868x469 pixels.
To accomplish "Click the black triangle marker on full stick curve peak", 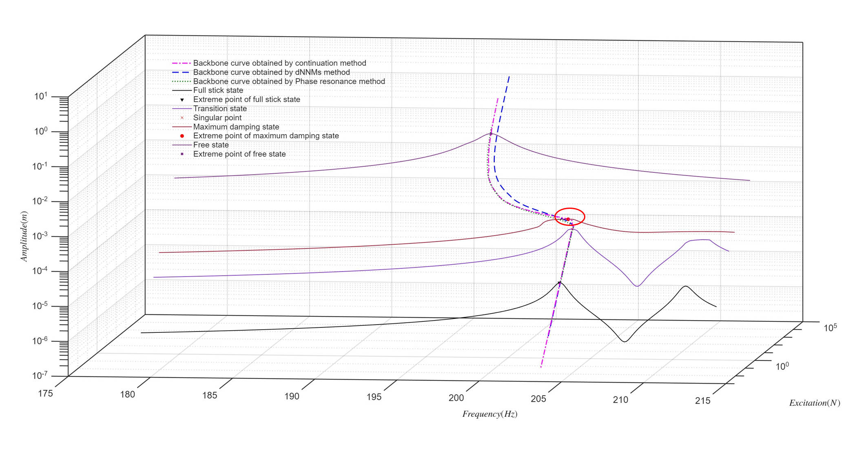I will pos(560,283).
